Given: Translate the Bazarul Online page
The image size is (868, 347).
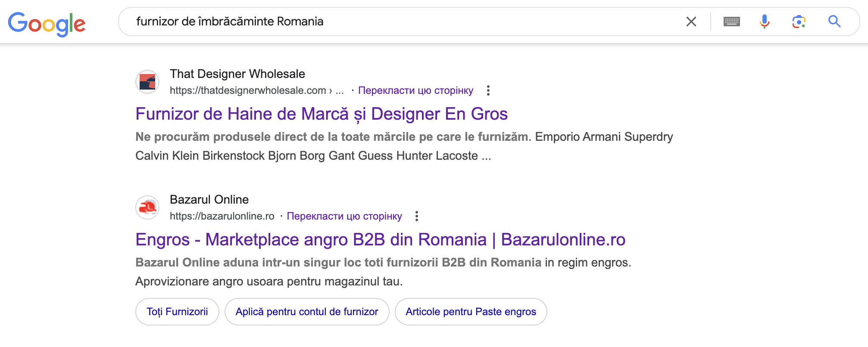Looking at the screenshot, I should (344, 216).
